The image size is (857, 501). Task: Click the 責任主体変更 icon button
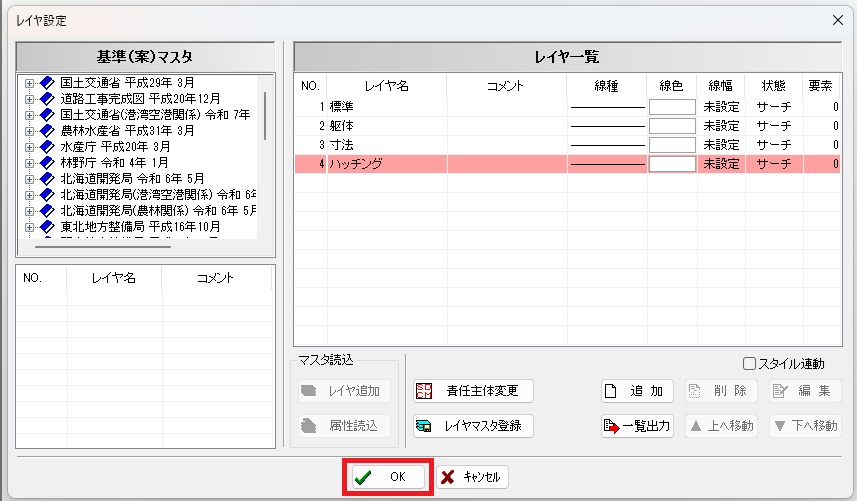(x=473, y=391)
